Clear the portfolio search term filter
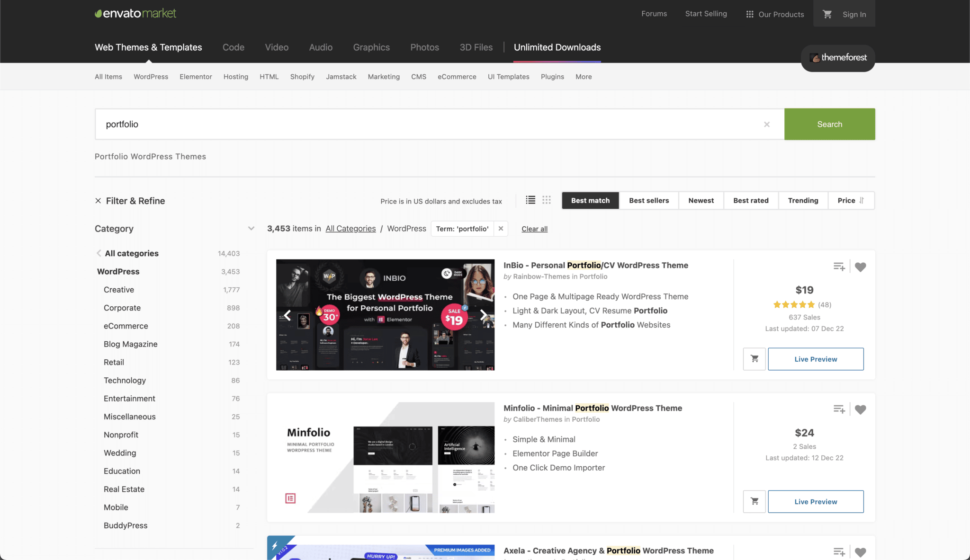This screenshot has height=560, width=970. pos(767,124)
